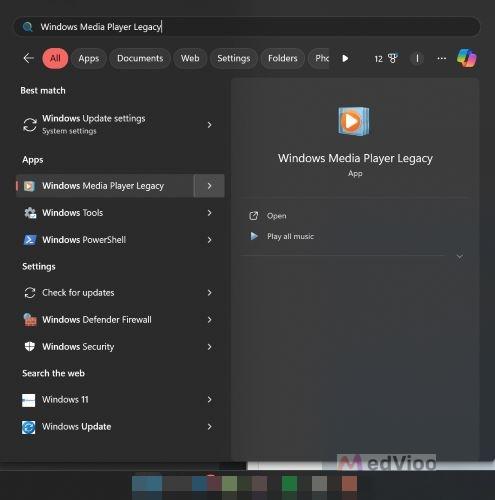Expand chevron for Windows Update settings

click(x=209, y=125)
